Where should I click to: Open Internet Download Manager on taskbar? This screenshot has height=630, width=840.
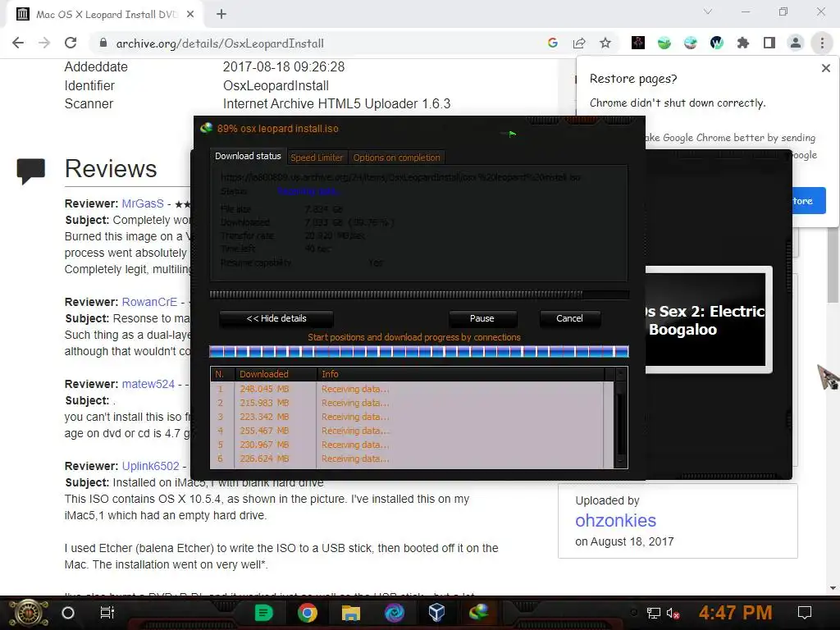[479, 613]
